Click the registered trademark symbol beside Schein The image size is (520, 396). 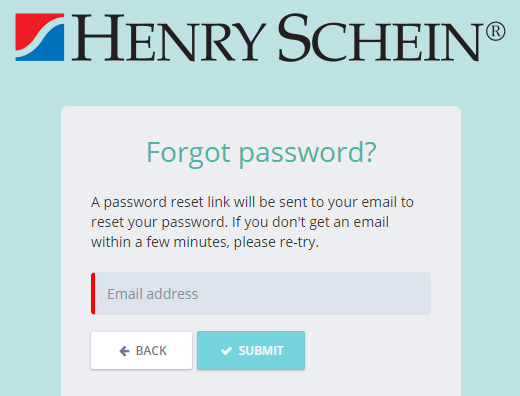point(495,31)
